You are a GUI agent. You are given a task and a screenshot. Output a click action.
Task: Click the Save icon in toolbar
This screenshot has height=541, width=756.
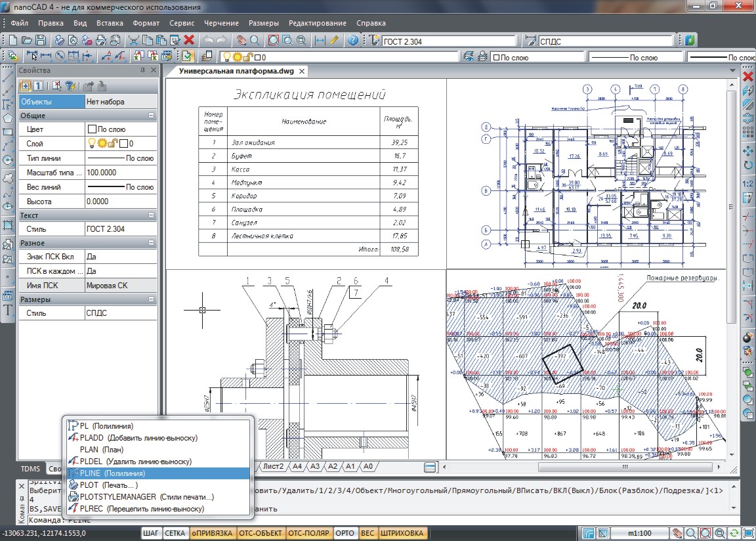pyautogui.click(x=41, y=41)
